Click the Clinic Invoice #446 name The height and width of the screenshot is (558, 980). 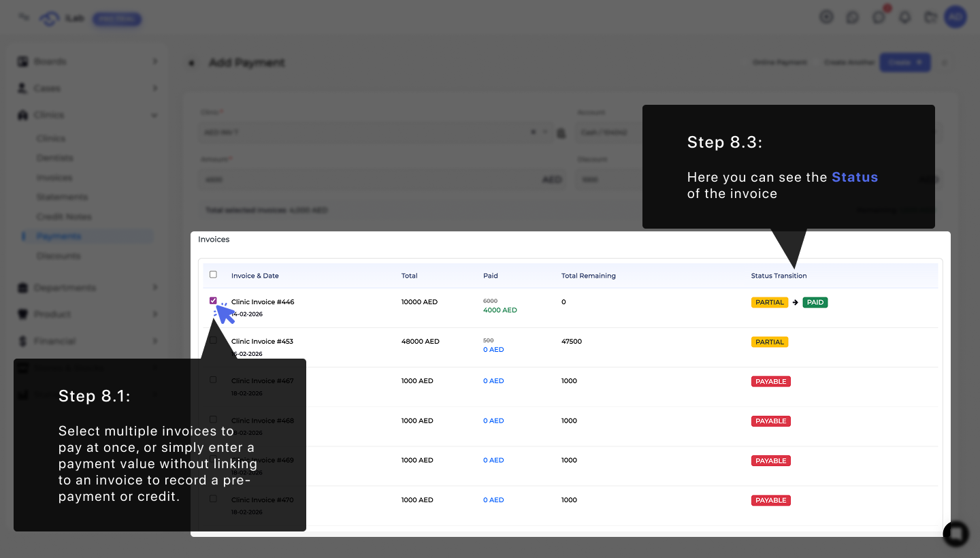[x=263, y=302]
